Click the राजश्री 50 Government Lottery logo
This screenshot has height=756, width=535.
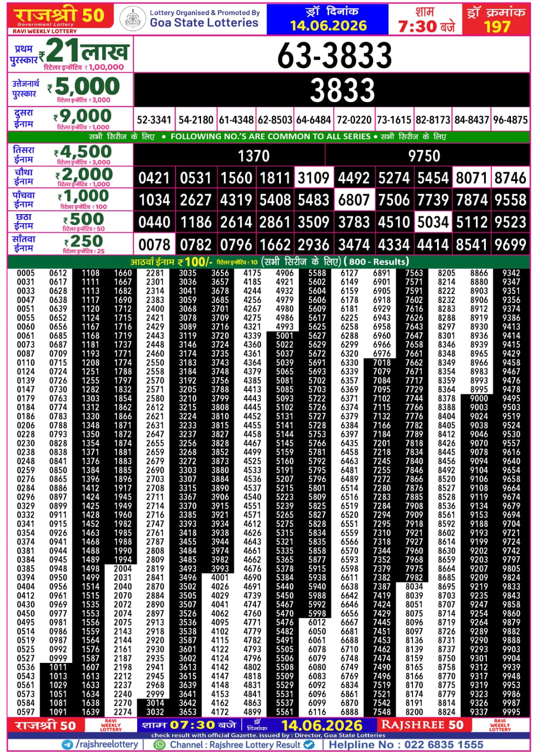(x=61, y=17)
